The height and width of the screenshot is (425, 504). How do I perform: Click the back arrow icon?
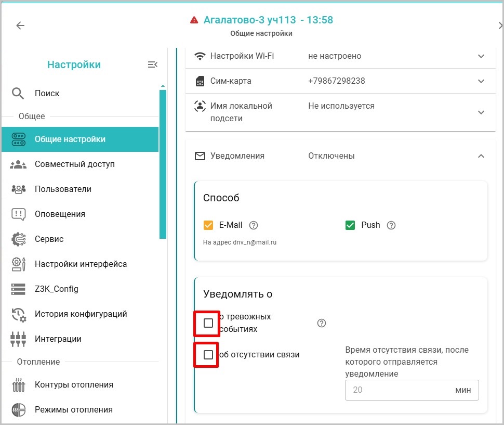tap(20, 25)
